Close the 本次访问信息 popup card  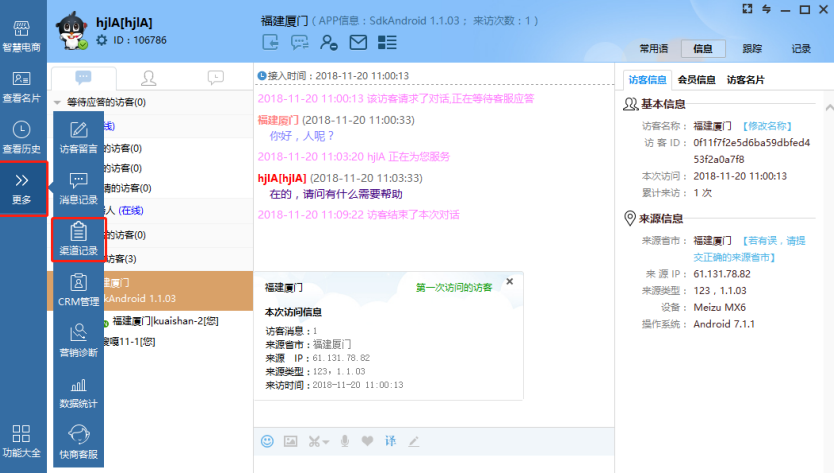click(x=510, y=281)
